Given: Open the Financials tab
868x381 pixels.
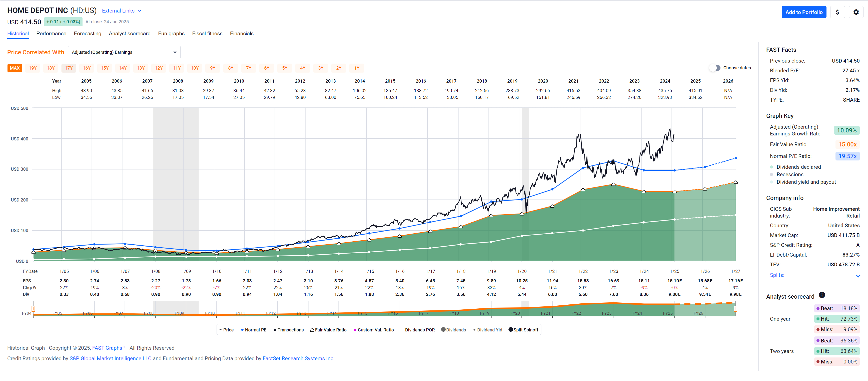Looking at the screenshot, I should pyautogui.click(x=242, y=33).
